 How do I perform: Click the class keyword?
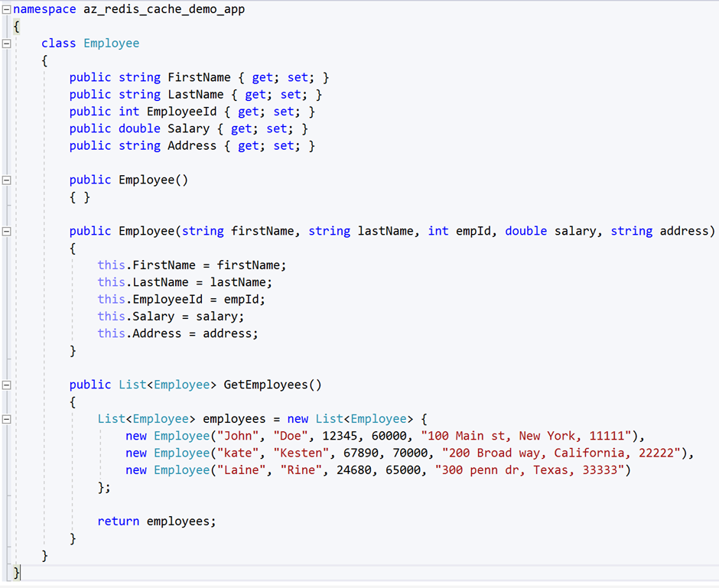click(58, 44)
